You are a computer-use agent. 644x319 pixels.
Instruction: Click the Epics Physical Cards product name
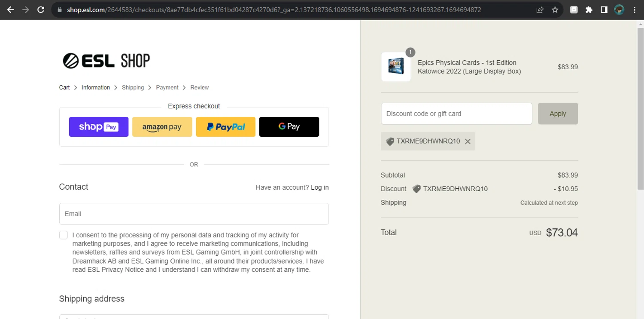click(469, 67)
